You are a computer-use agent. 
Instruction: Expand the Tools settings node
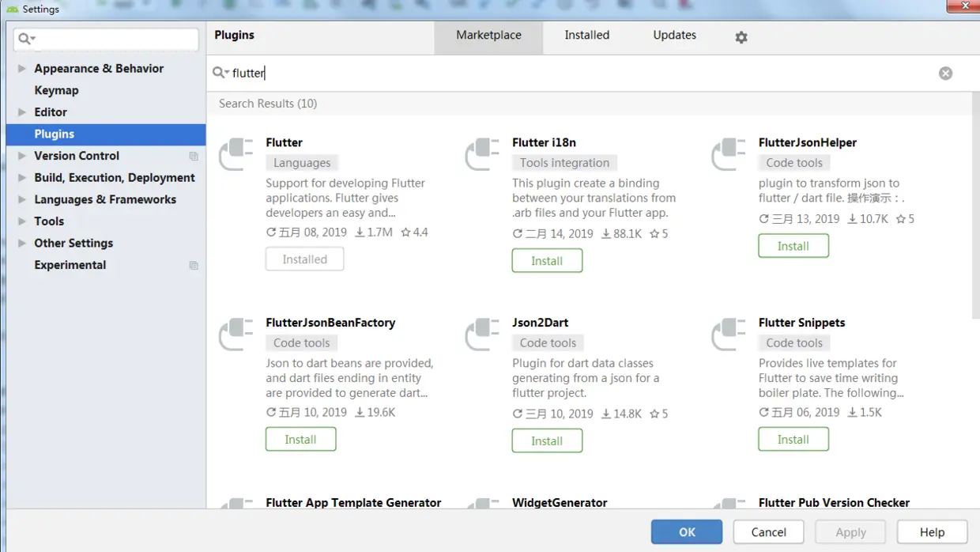[22, 221]
